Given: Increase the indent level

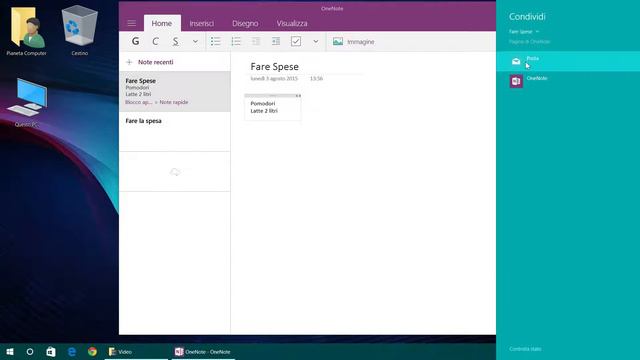Looking at the screenshot, I should pyautogui.click(x=276, y=41).
